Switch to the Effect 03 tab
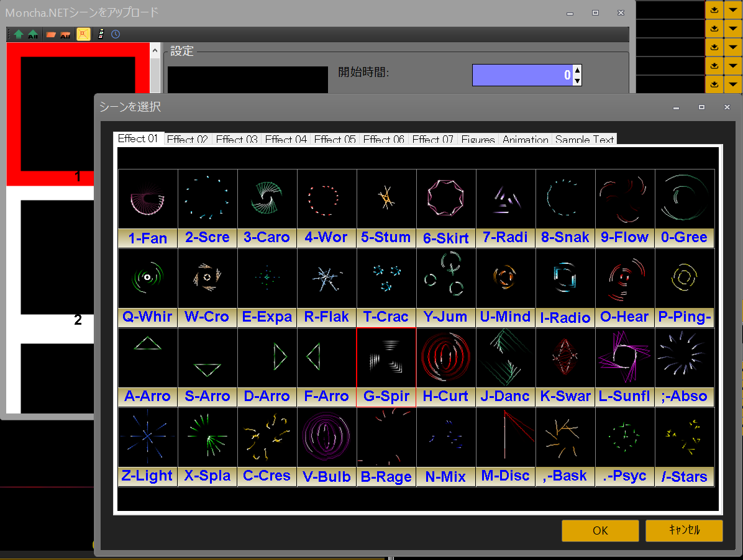This screenshot has height=560, width=743. (237, 139)
